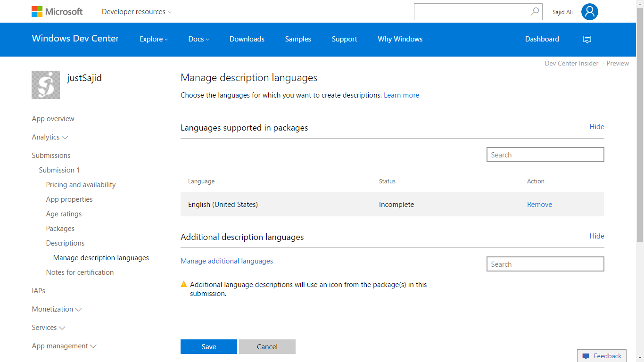Screen dimensions: 644x362
Task: Expand the App management section
Action: coord(64,346)
